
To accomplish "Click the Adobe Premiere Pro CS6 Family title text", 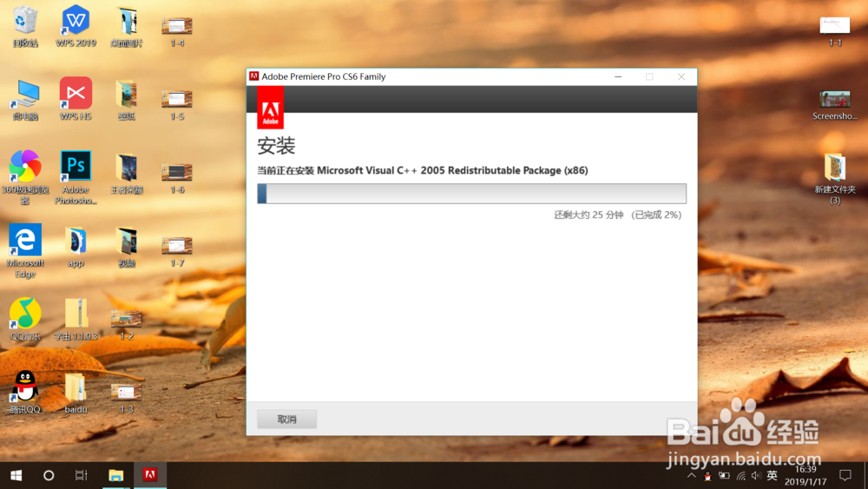I will tap(323, 76).
